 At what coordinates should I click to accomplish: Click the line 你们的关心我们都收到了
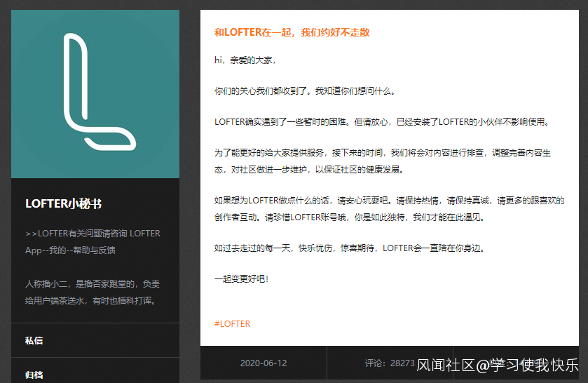point(304,91)
